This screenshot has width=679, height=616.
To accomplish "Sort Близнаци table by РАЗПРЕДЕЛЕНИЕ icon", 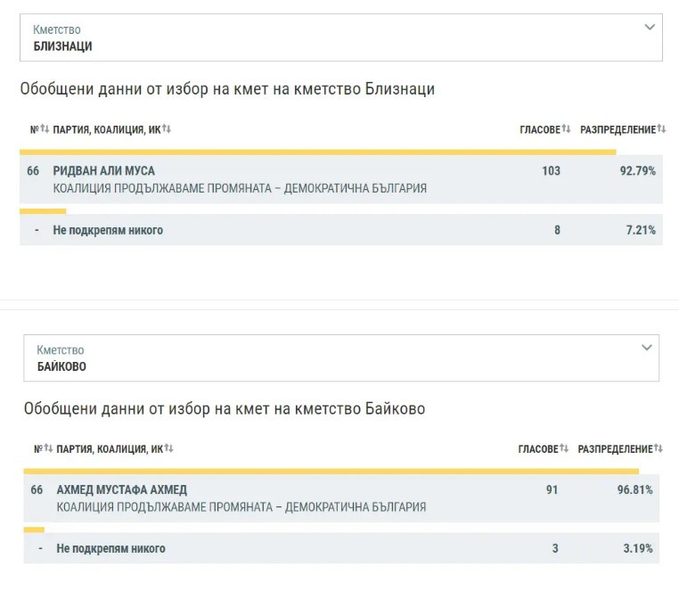I will tap(661, 130).
